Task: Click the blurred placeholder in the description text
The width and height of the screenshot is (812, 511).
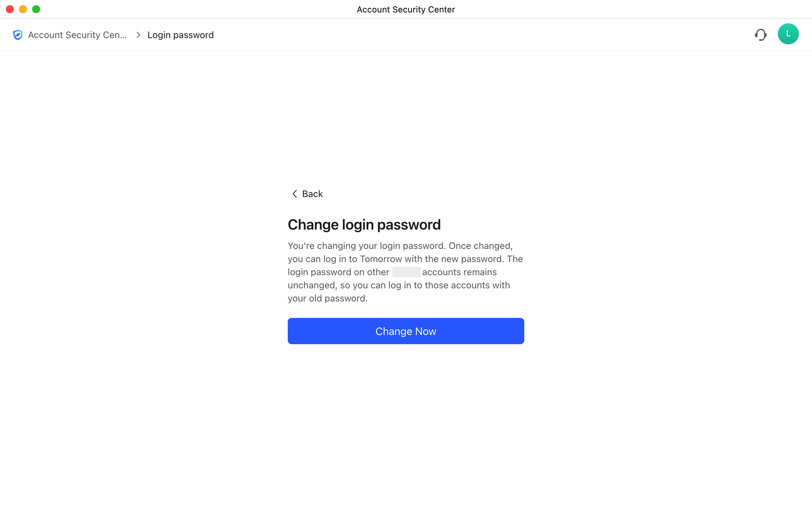Action: (x=406, y=272)
